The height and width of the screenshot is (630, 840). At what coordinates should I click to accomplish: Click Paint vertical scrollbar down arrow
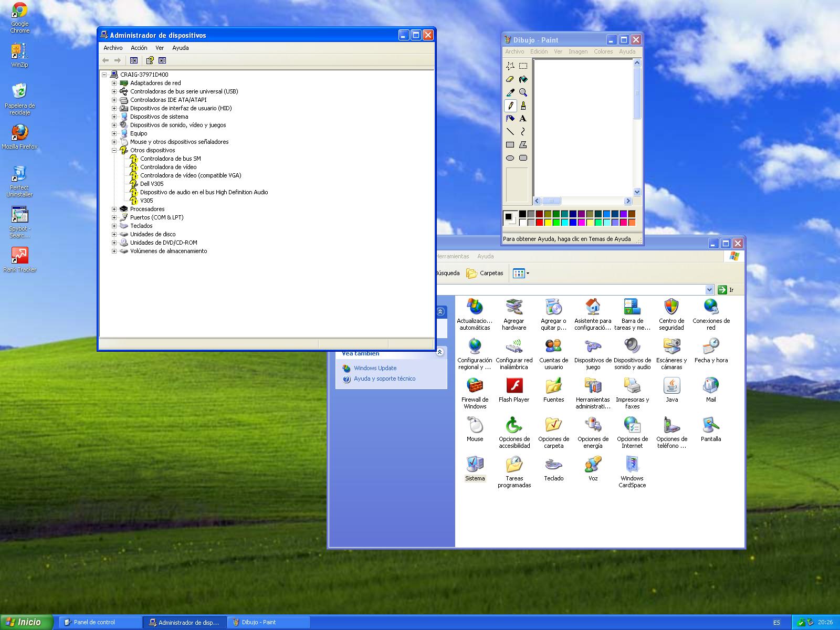pyautogui.click(x=637, y=192)
